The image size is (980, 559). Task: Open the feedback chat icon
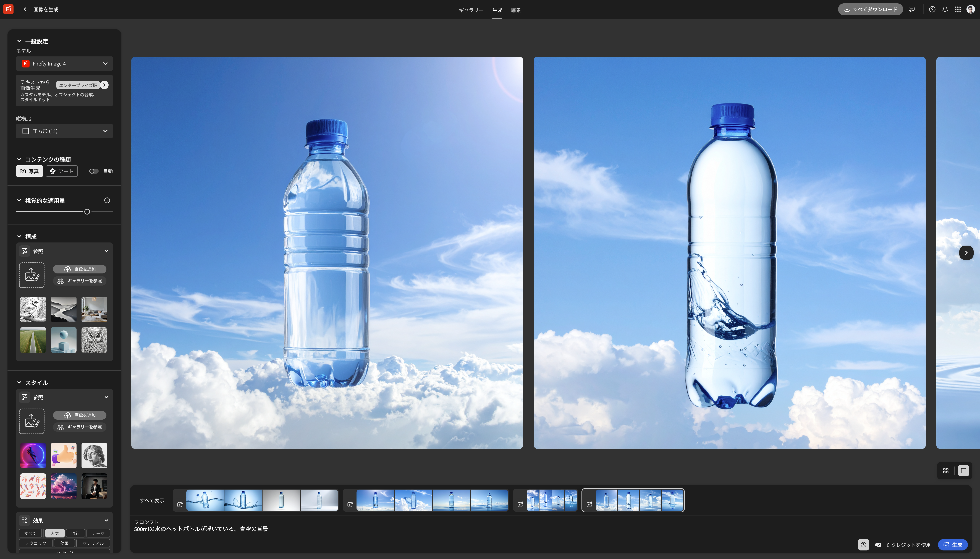click(x=912, y=9)
